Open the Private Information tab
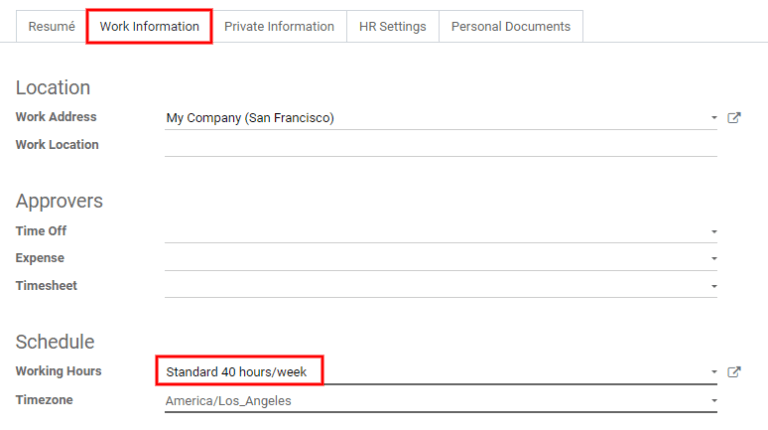Viewport: 768px width, 430px height. click(x=279, y=27)
